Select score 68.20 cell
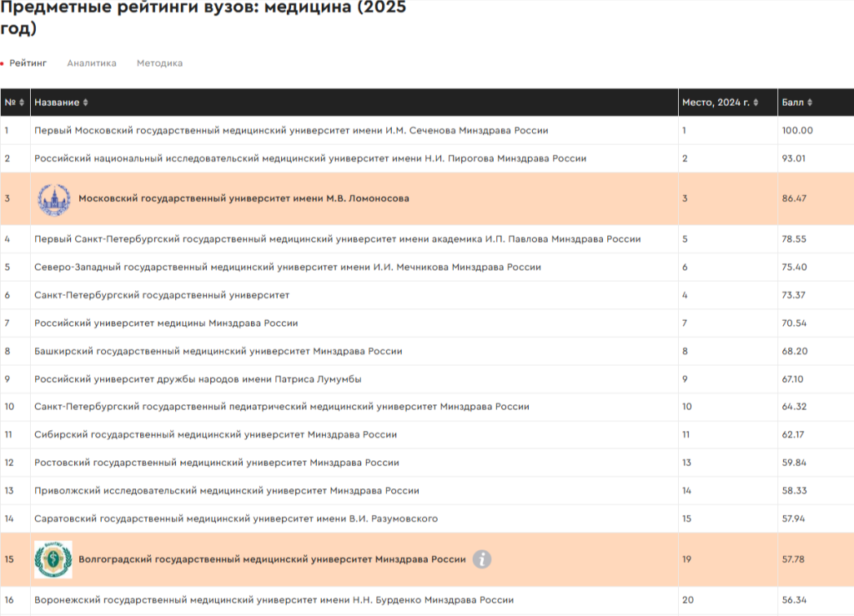The width and height of the screenshot is (854, 616). (795, 351)
